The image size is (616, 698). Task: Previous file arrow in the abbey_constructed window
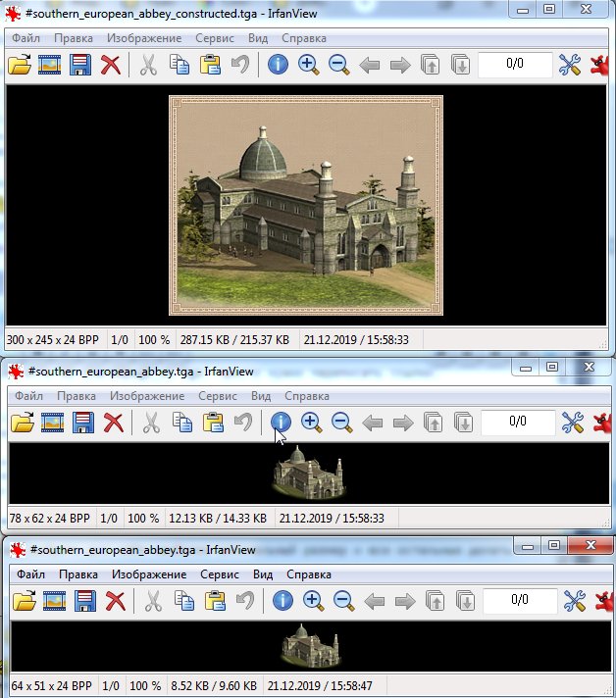(x=369, y=66)
